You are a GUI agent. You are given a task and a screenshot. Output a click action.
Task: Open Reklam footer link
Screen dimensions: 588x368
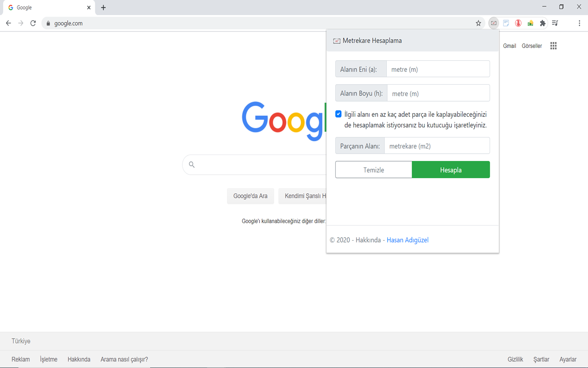pyautogui.click(x=21, y=359)
